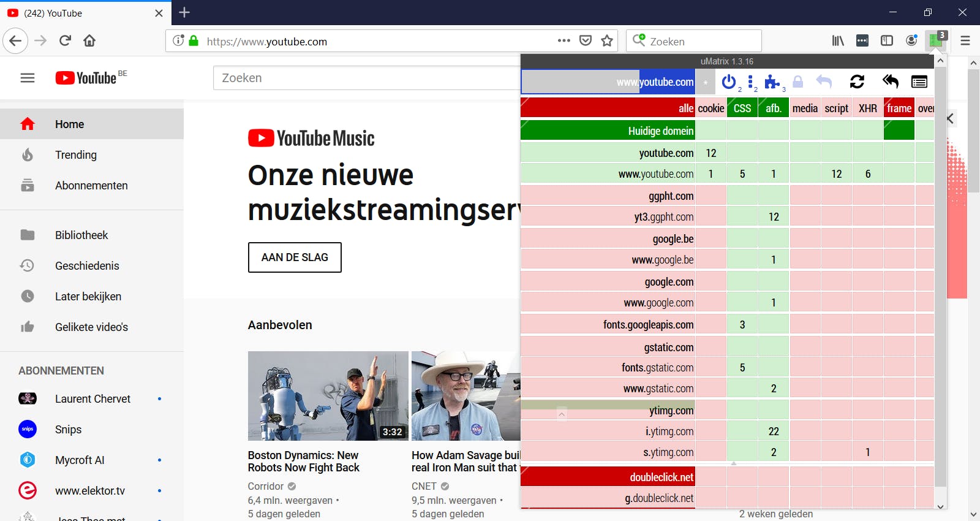Screen dimensions: 980x521
Task: Open Geschiedenis in the sidebar
Action: click(92, 265)
